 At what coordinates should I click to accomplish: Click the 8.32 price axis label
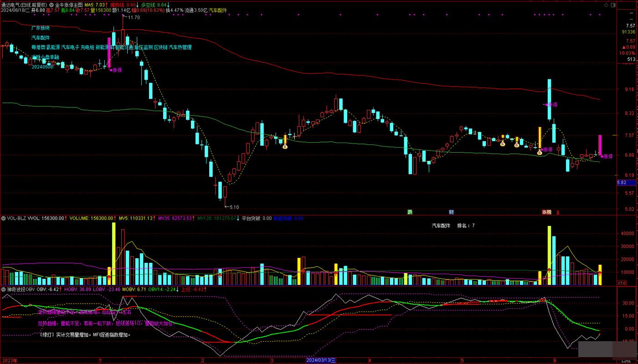click(x=631, y=113)
